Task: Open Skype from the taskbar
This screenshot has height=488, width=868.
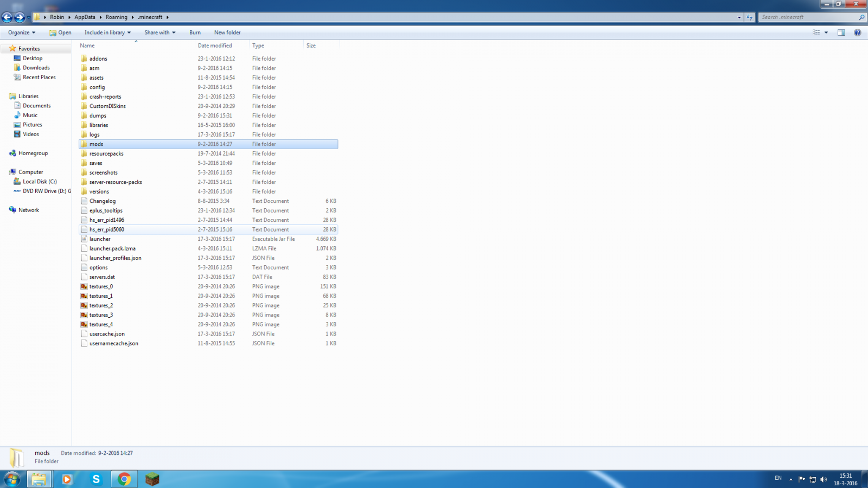Action: [x=96, y=479]
